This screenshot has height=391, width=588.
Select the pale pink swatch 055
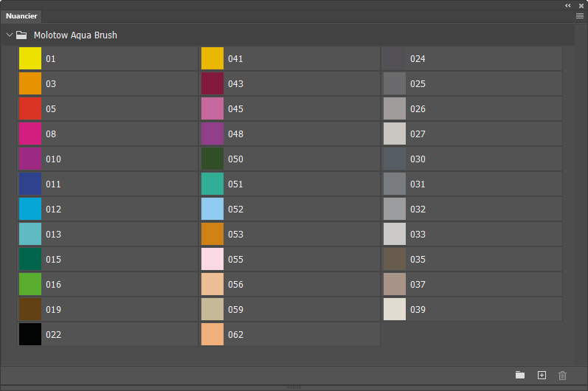tap(212, 260)
